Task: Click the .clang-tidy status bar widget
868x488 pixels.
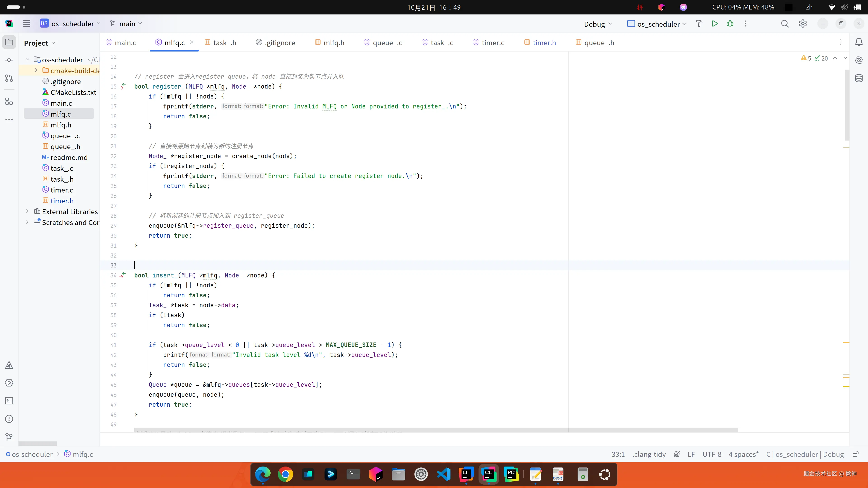Action: [x=649, y=454]
